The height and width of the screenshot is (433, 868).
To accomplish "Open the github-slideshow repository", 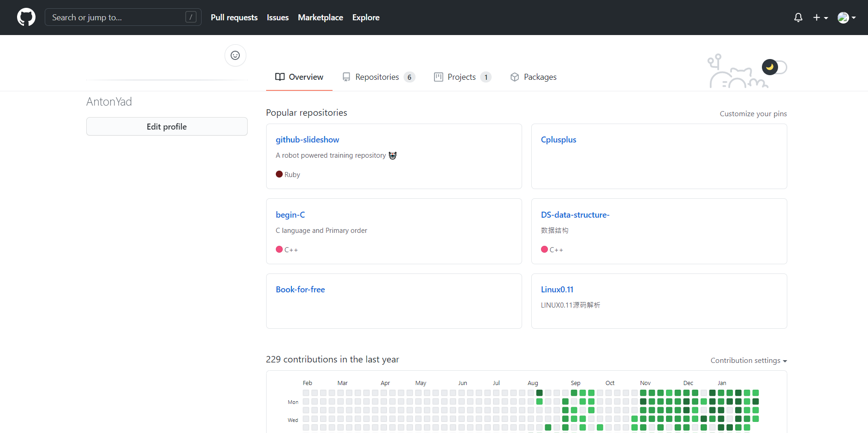I will point(307,140).
